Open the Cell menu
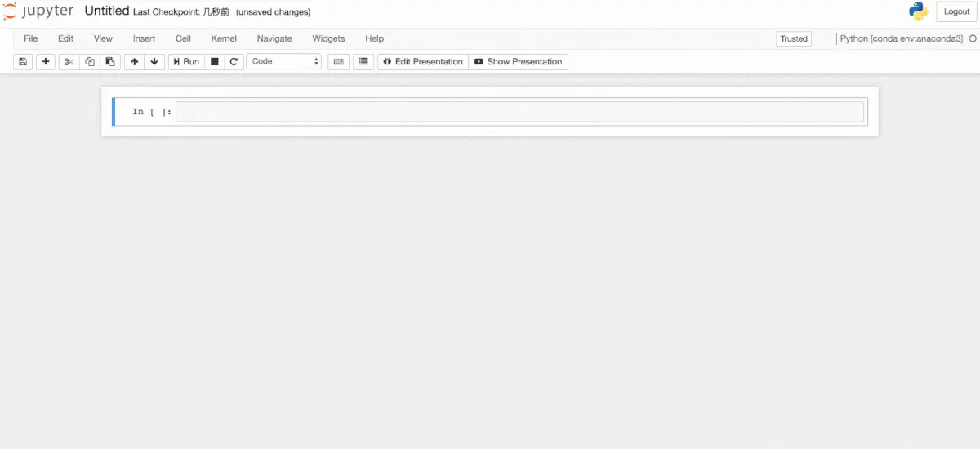This screenshot has height=449, width=980. [x=183, y=38]
